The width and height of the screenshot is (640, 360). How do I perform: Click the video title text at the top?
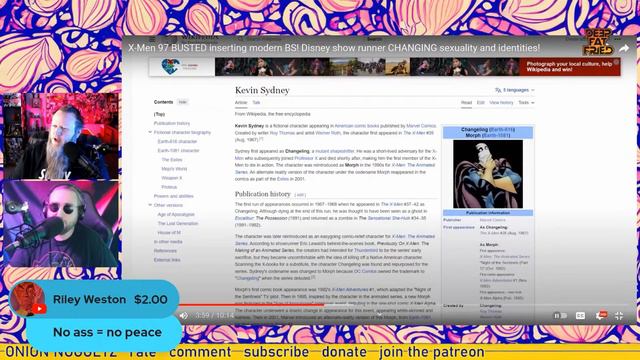(334, 48)
